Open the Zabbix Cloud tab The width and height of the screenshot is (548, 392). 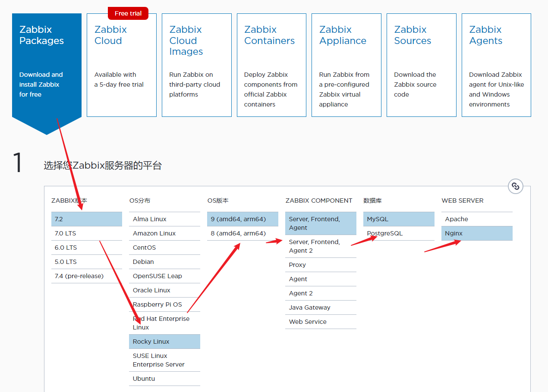122,65
